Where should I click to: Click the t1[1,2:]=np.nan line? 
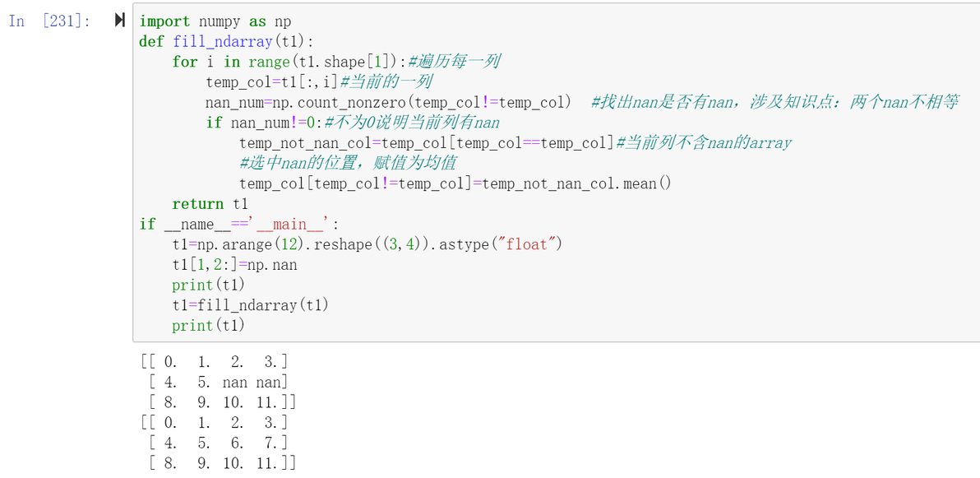coord(235,265)
